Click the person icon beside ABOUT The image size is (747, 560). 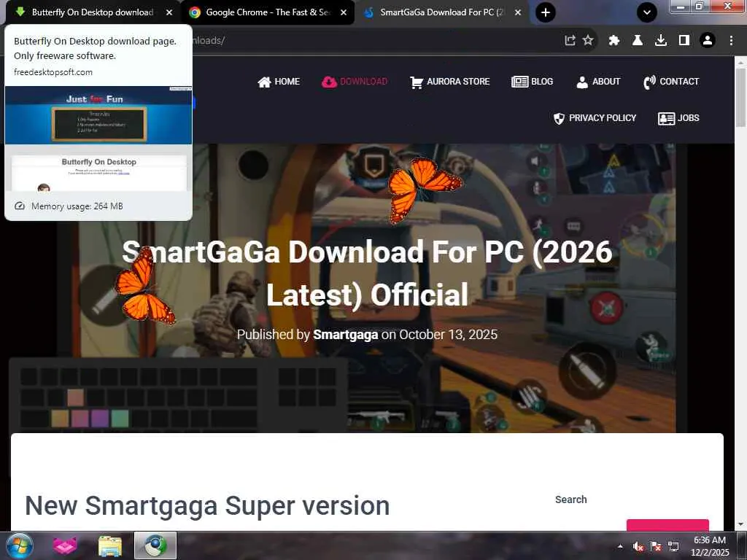click(581, 82)
